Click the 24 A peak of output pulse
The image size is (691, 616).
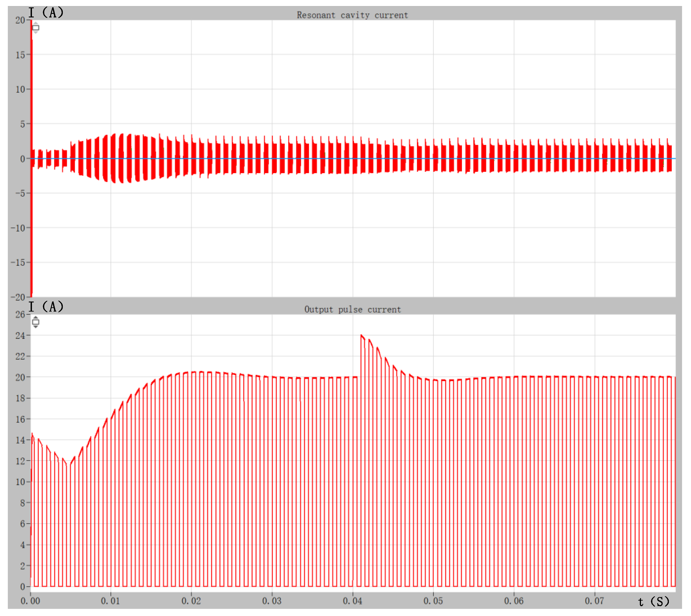361,335
